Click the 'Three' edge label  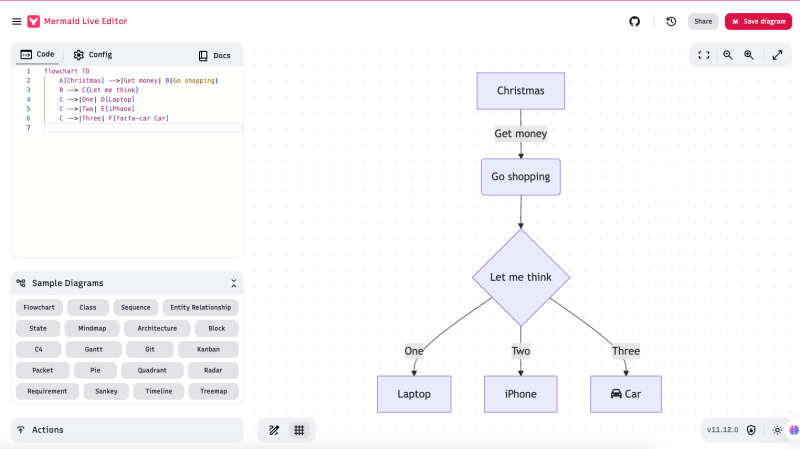(x=626, y=351)
